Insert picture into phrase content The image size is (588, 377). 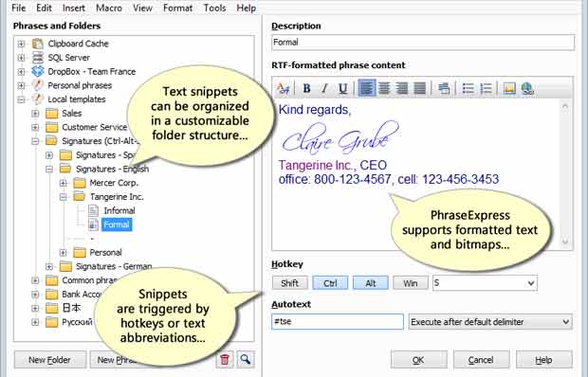509,88
